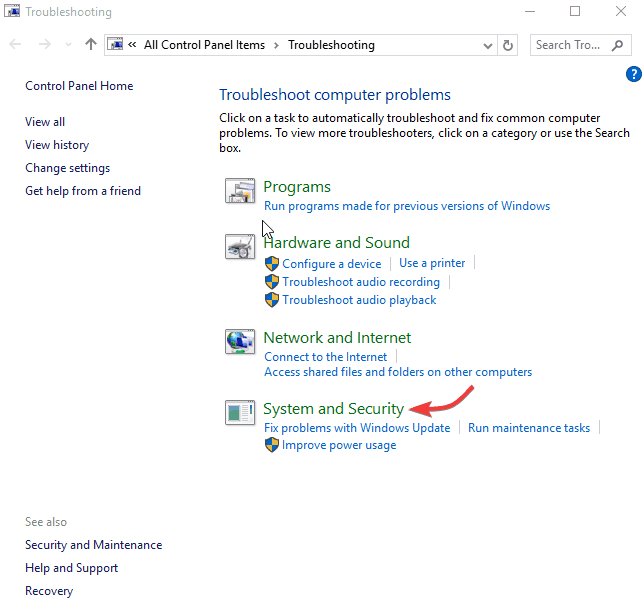Open View history
This screenshot has height=603, width=642.
click(57, 145)
